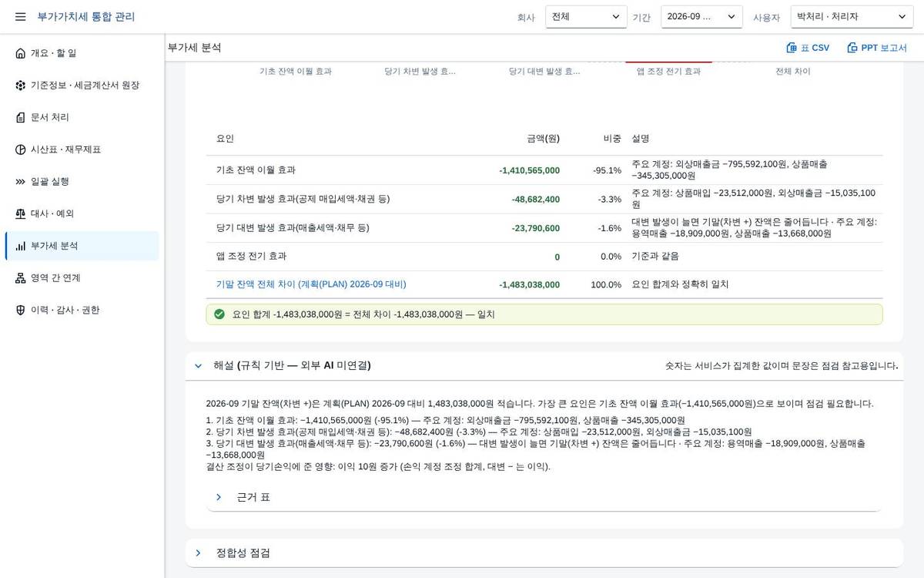Image resolution: width=924 pixels, height=578 pixels.
Task: Select row 당기 대변 발생 효과(매출세액·채무 등)
Action: pos(544,228)
